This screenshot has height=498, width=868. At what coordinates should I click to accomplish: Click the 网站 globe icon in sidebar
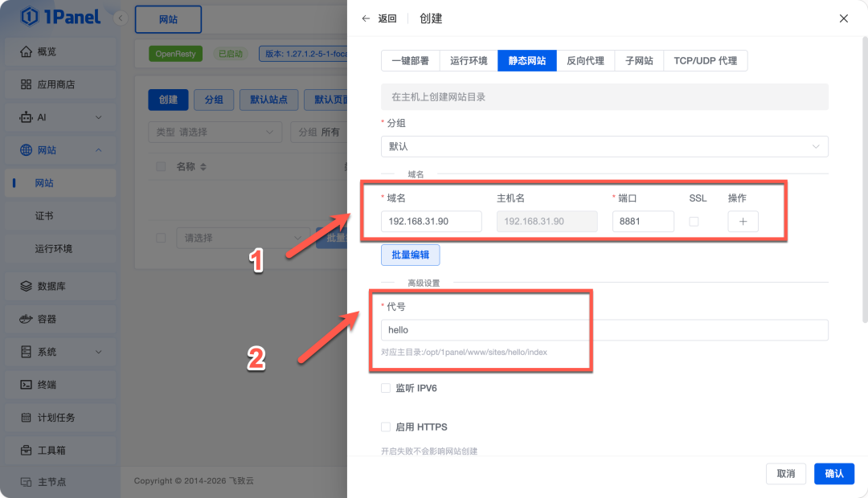tap(26, 150)
